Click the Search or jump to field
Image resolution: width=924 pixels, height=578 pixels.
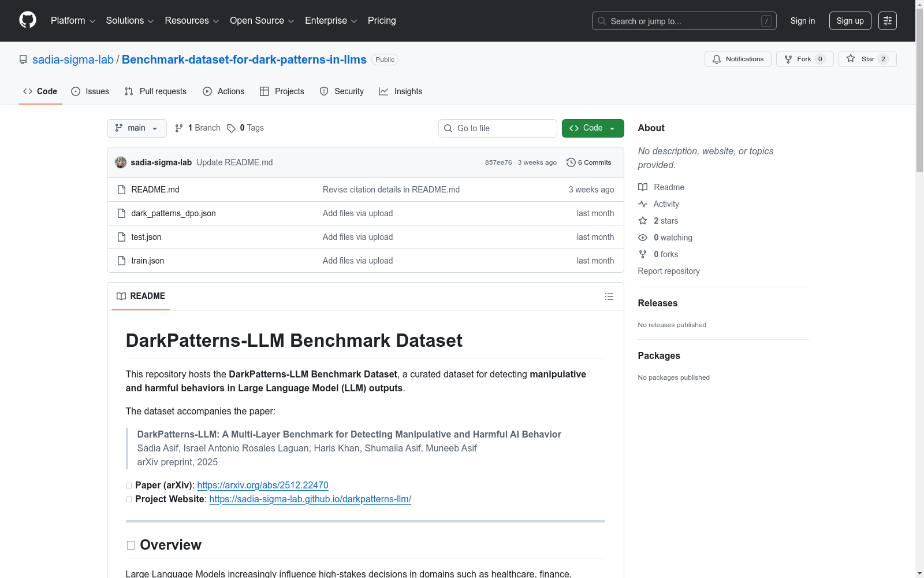click(x=684, y=21)
